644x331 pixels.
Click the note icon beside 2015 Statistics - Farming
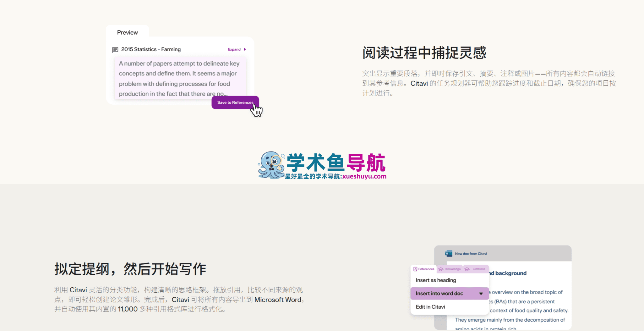click(x=115, y=50)
